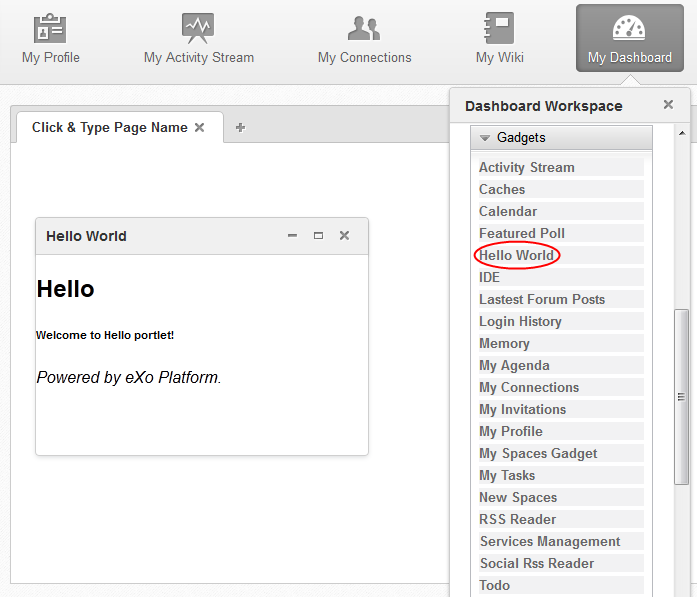Collapse the Gadgets category arrow
697x597 pixels.
tap(485, 138)
